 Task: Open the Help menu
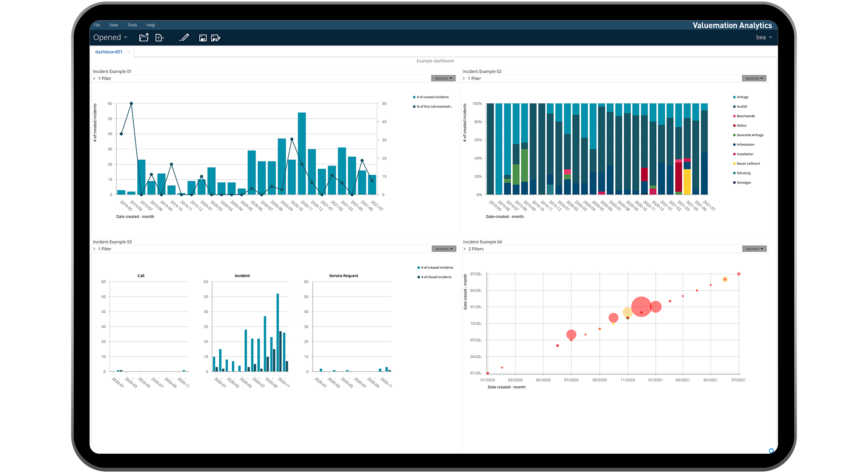point(151,25)
